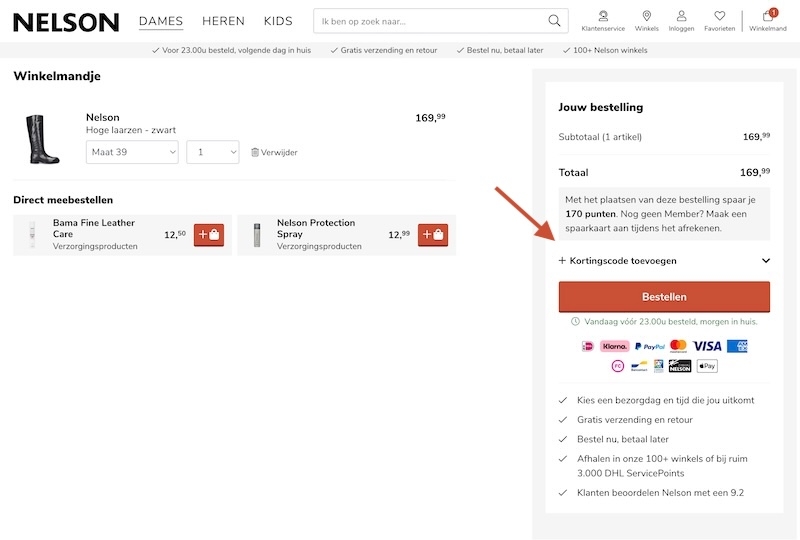Add Nelson Protection Spray to cart
Image resolution: width=800 pixels, height=540 pixels.
(x=433, y=235)
